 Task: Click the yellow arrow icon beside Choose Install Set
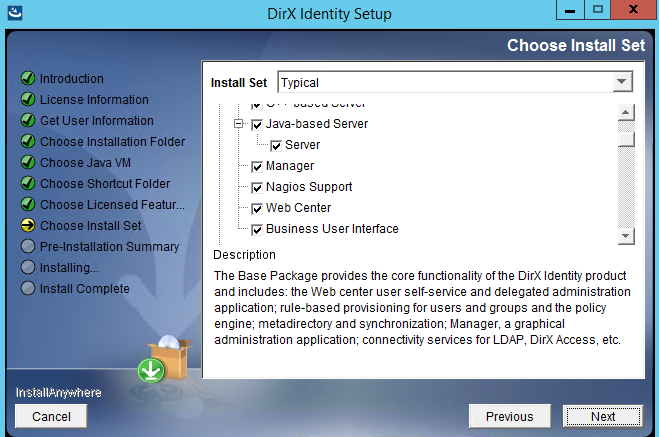pyautogui.click(x=28, y=226)
